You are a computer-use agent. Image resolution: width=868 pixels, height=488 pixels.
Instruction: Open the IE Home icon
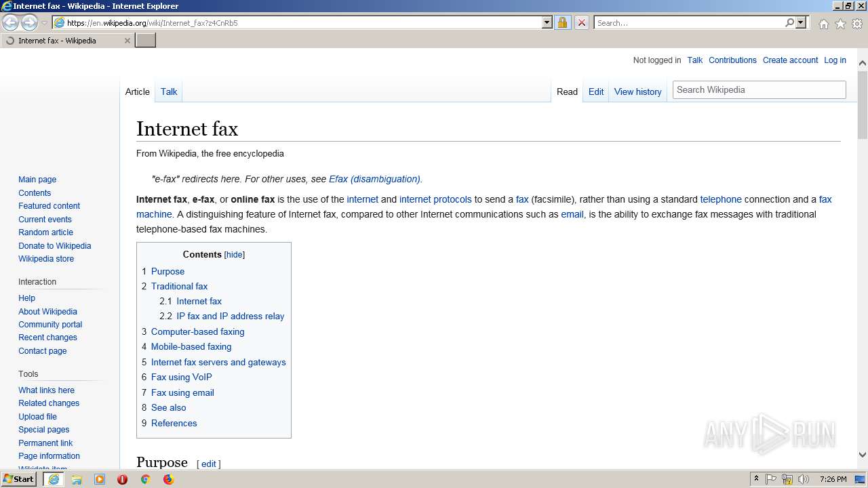823,24
